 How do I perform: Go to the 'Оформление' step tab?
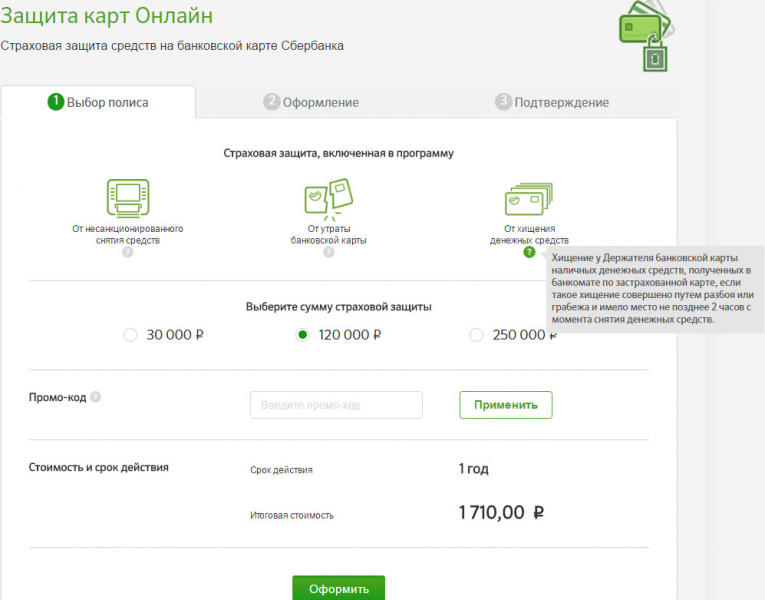311,102
